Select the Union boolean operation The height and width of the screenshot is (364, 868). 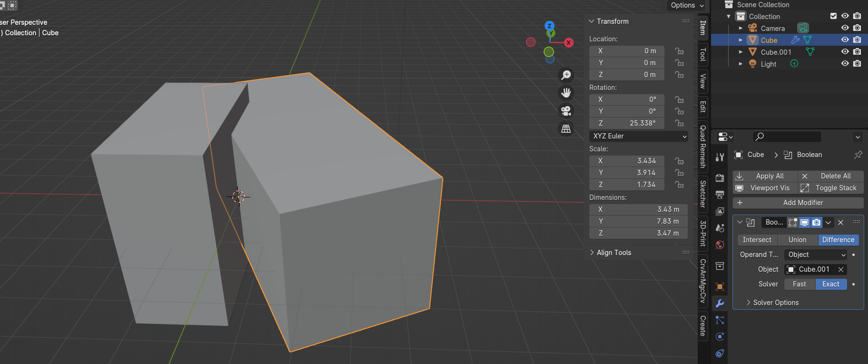(798, 240)
